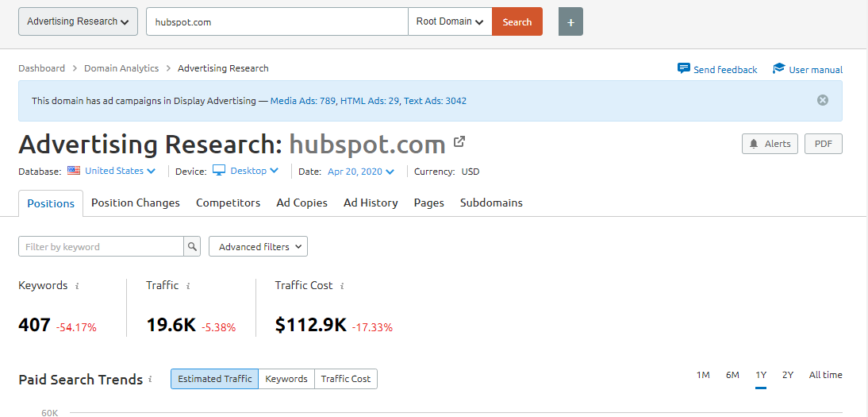Select Traffic Cost trend toggle
This screenshot has height=417, width=868.
346,379
